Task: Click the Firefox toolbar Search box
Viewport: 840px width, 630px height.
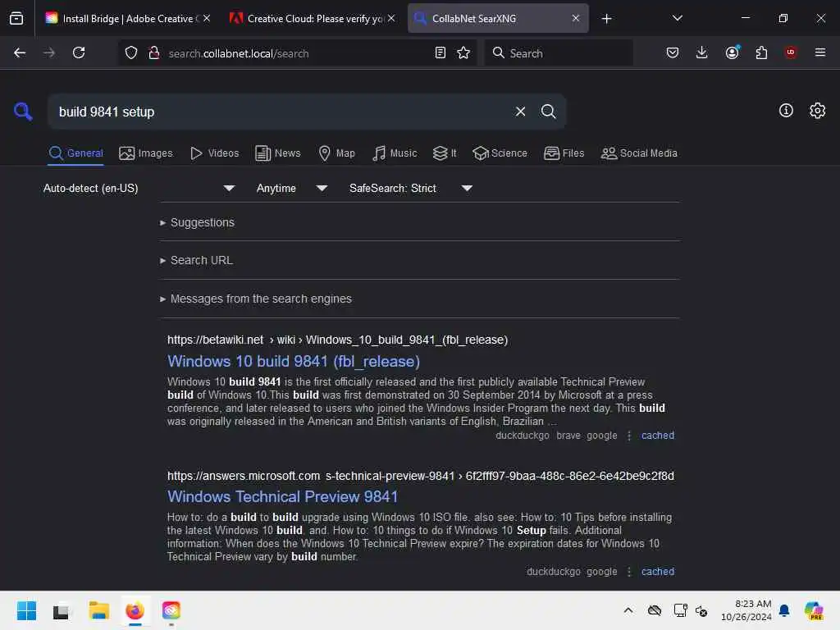Action: click(558, 53)
